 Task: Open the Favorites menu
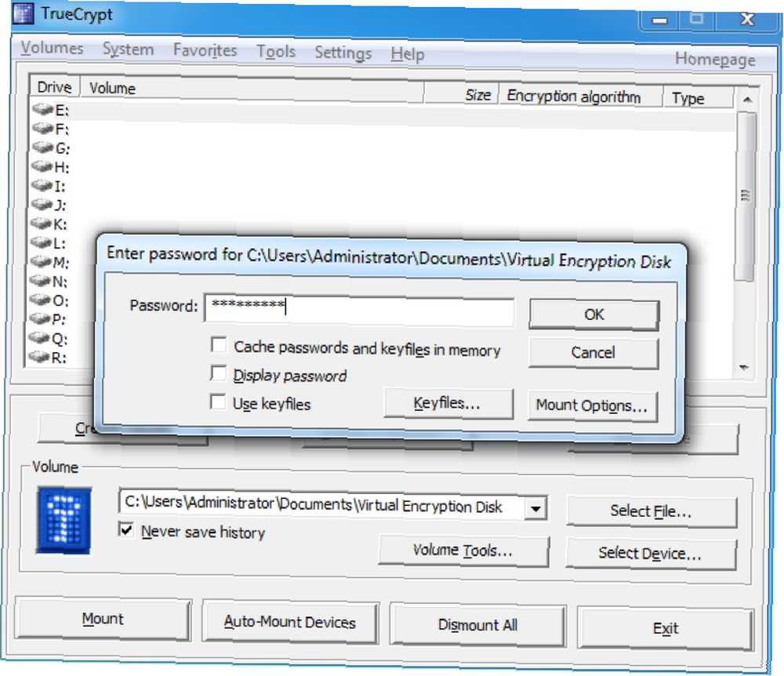(205, 50)
